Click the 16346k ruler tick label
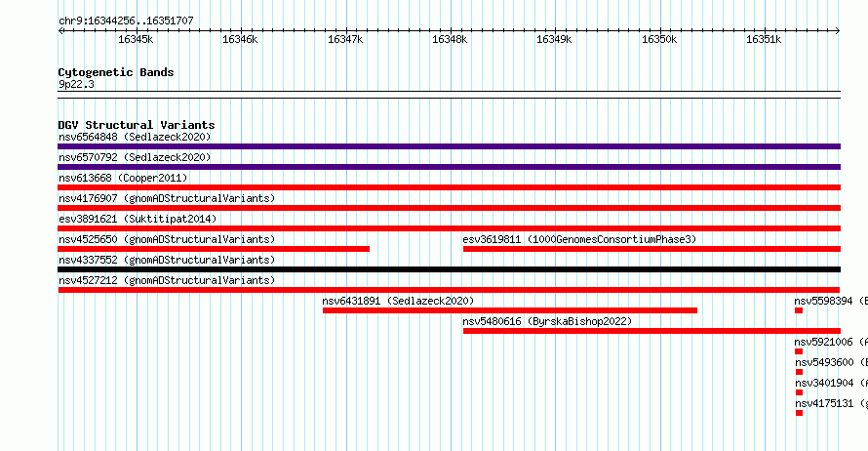This screenshot has height=451, width=868. (x=240, y=39)
